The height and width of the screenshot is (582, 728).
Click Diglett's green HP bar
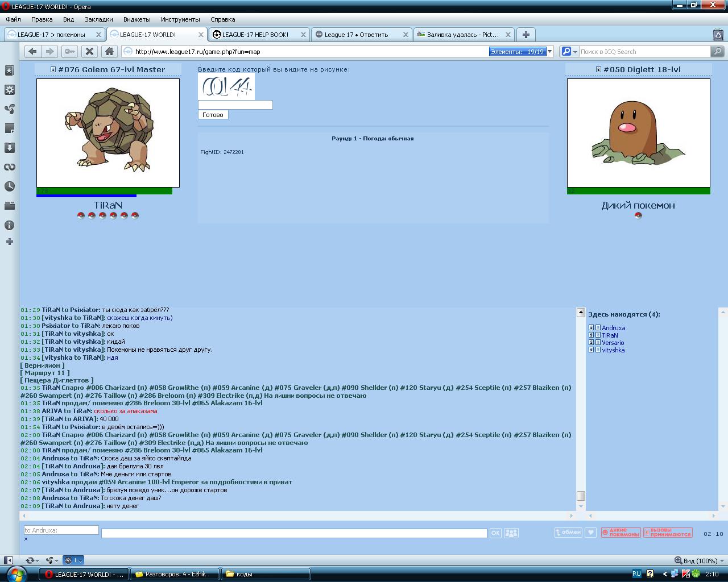[638, 191]
